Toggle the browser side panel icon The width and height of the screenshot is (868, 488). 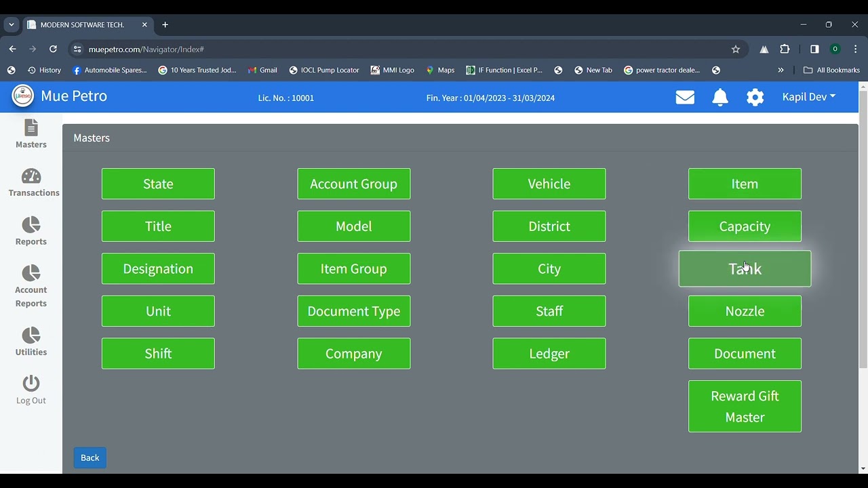[814, 49]
